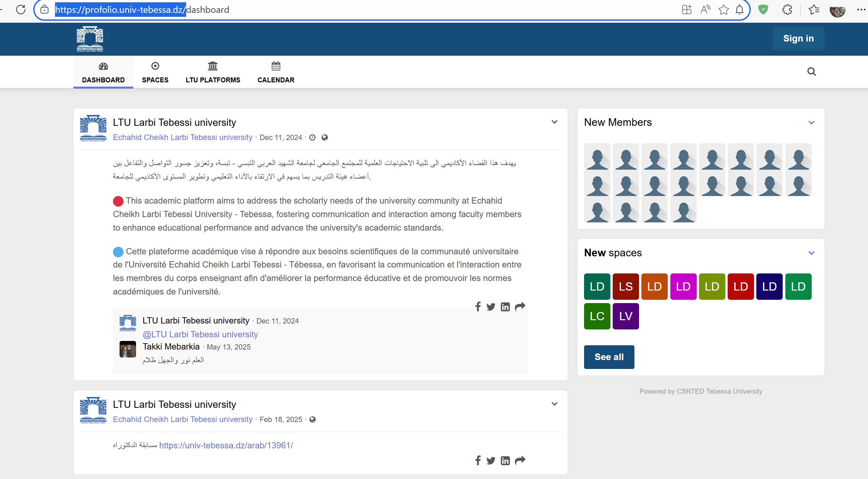This screenshot has height=479, width=868.
Task: Collapse the New Members panel
Action: click(811, 122)
